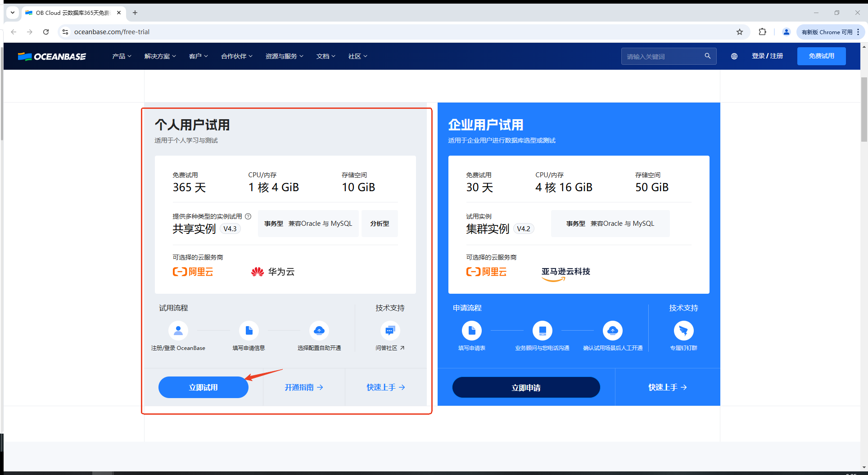Expand the 文档 navigation menu
The width and height of the screenshot is (868, 475).
tap(325, 56)
